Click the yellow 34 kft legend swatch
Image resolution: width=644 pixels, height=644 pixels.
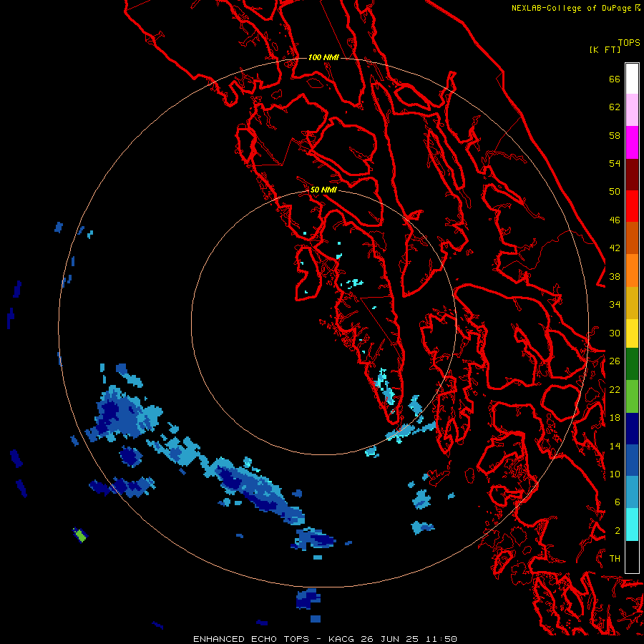click(x=632, y=333)
